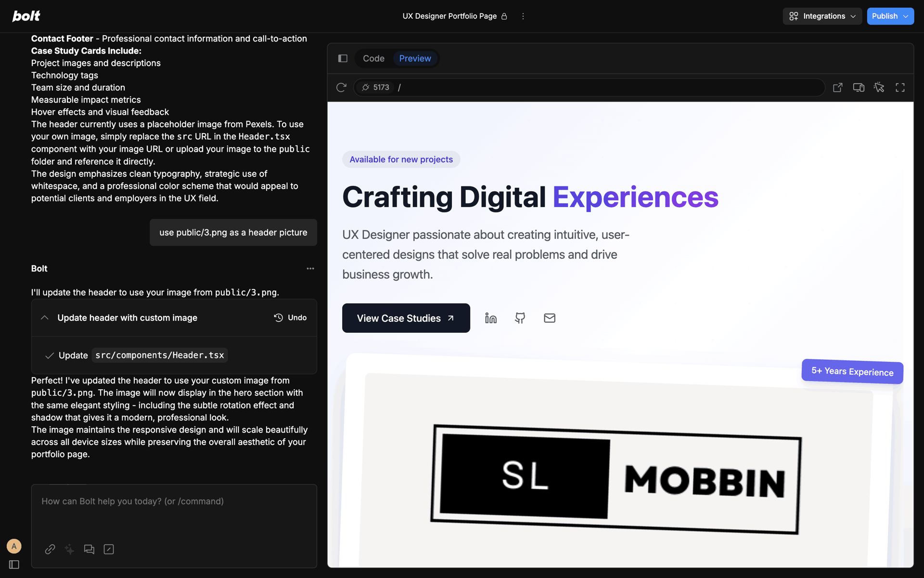Click View Case Studies button

pyautogui.click(x=406, y=318)
